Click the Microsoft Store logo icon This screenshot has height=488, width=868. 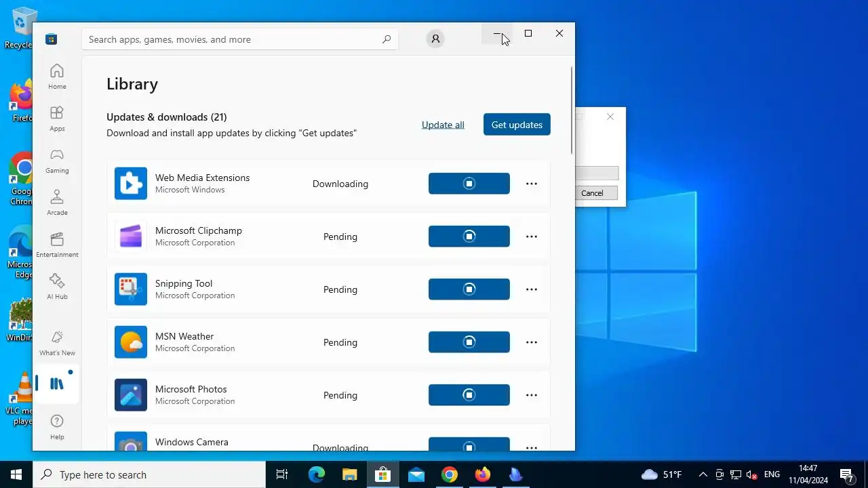point(51,39)
